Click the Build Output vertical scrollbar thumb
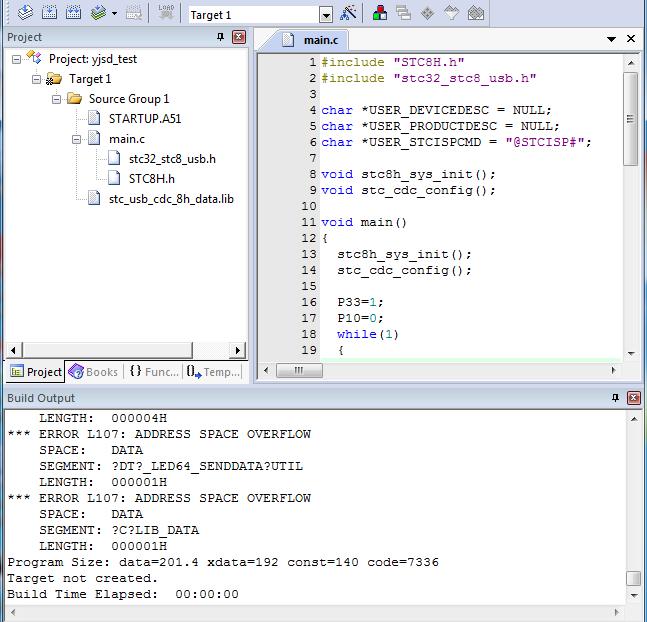Image resolution: width=647 pixels, height=622 pixels. coord(634,578)
